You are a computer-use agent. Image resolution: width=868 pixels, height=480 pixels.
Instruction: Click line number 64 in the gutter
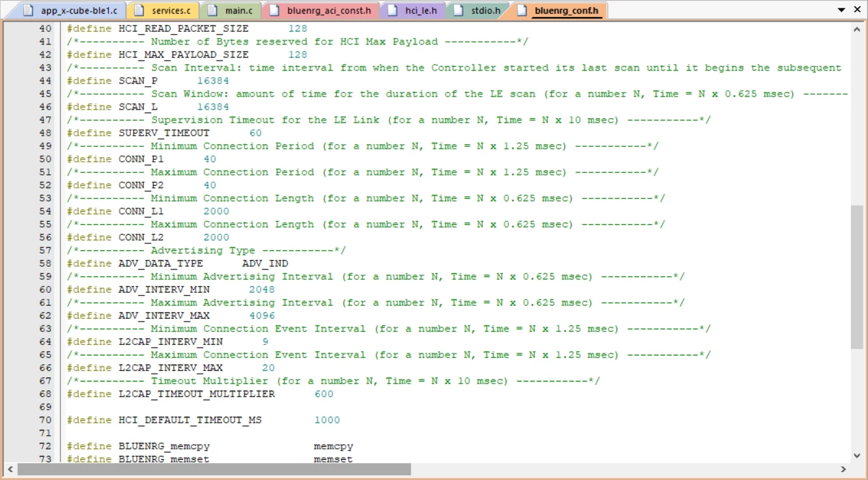(x=45, y=342)
